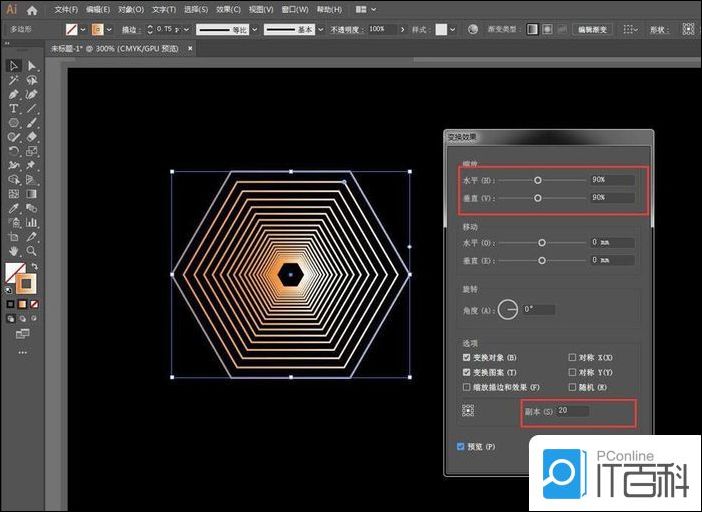Viewport: 702px width, 512px height.
Task: Enable the 缩放描边和效果 (F) checkbox
Action: coord(467,386)
